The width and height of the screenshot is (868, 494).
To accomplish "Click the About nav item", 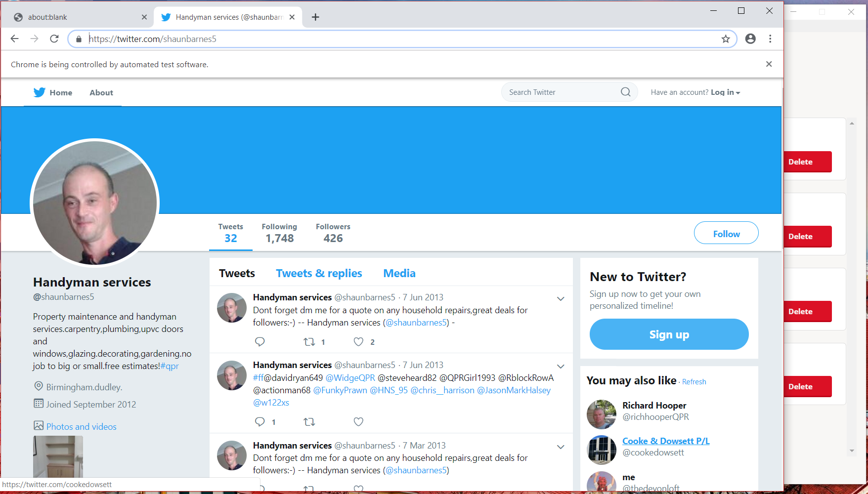I will (x=101, y=92).
